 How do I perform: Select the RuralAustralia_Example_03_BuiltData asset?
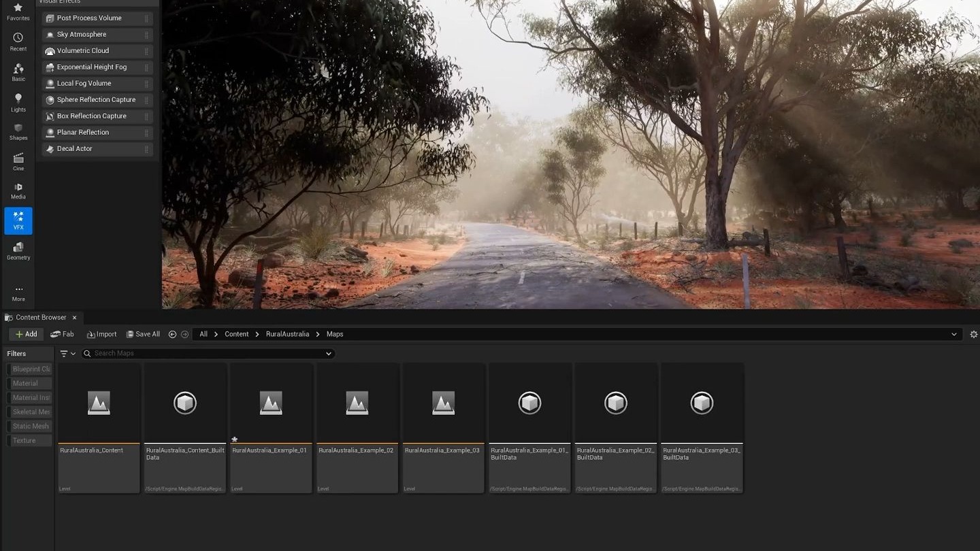click(702, 428)
